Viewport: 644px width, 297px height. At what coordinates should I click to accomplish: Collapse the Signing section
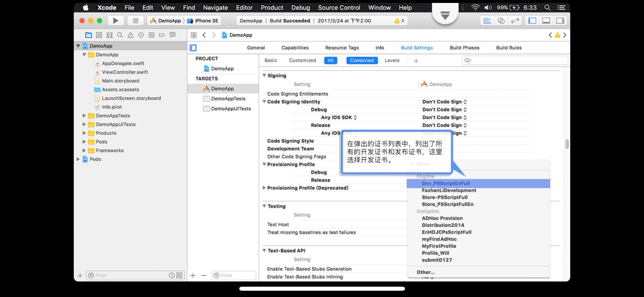click(264, 75)
